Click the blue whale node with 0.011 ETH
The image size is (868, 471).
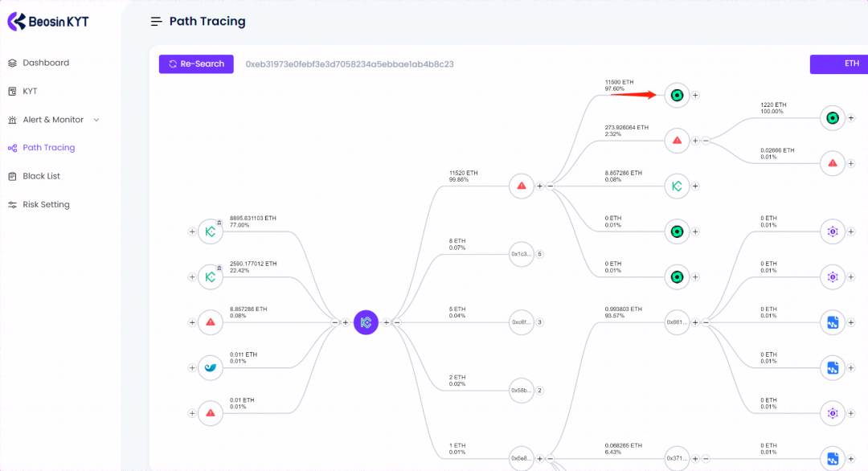click(211, 367)
